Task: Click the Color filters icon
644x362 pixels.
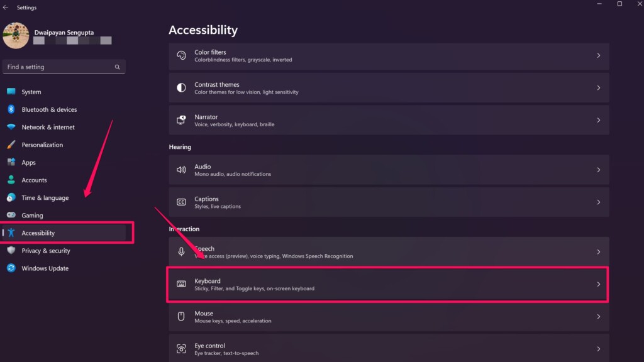Action: (181, 56)
